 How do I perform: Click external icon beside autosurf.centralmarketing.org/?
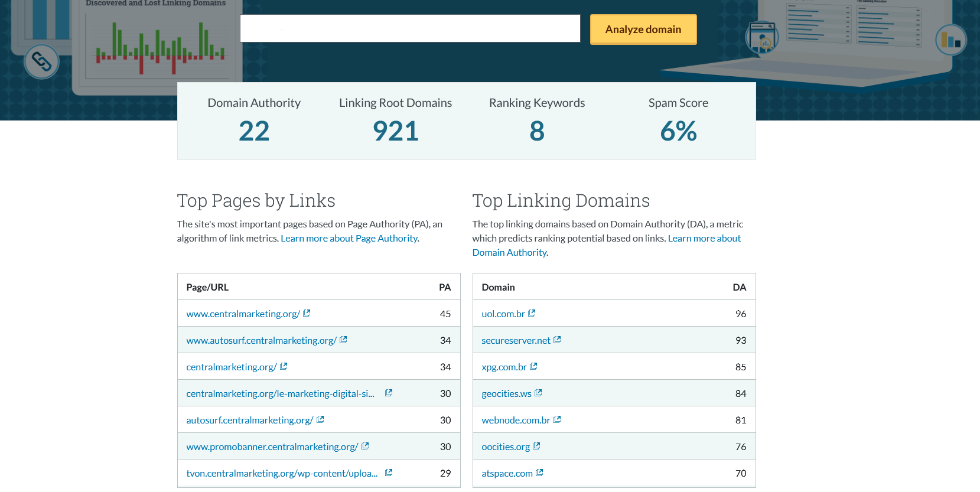[x=320, y=419]
